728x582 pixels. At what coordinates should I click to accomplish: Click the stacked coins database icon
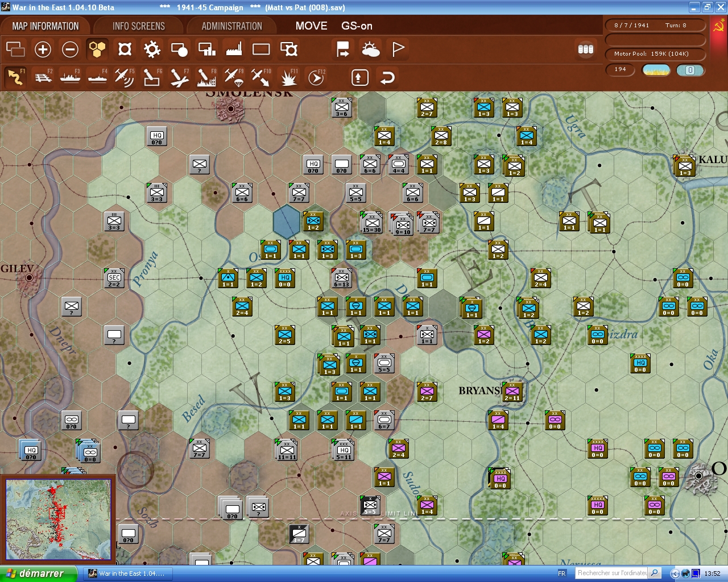click(x=586, y=49)
